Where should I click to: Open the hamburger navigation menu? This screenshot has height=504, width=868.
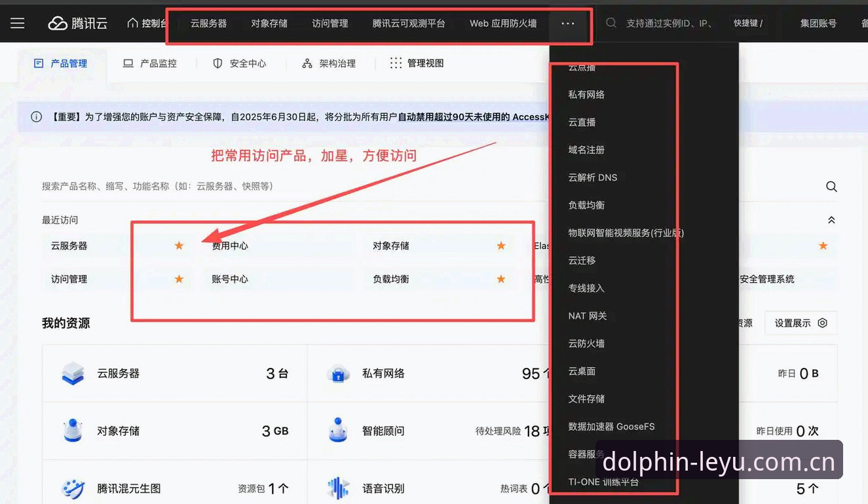pos(18,23)
